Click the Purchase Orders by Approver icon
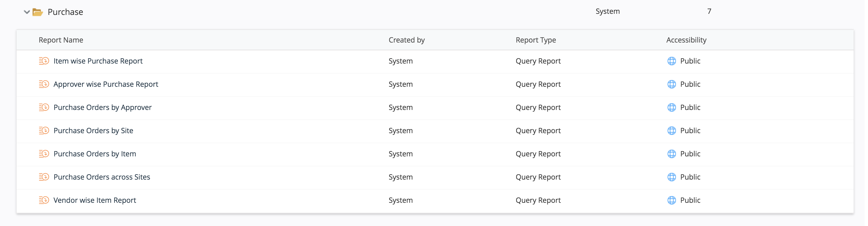This screenshot has width=868, height=226. [44, 107]
